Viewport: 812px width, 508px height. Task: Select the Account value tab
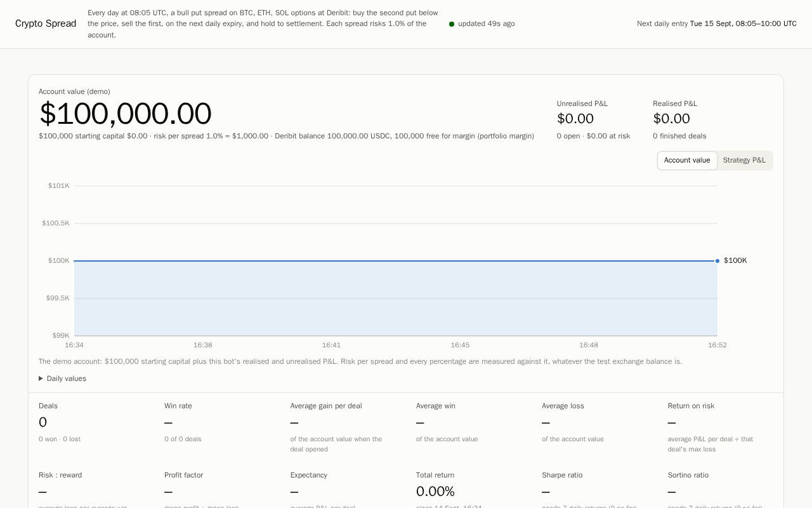(687, 160)
